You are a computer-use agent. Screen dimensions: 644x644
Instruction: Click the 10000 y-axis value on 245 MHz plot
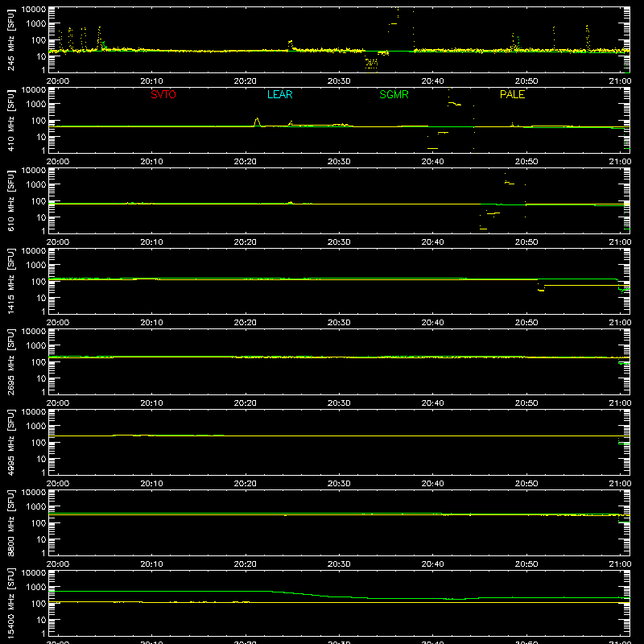(34, 9)
